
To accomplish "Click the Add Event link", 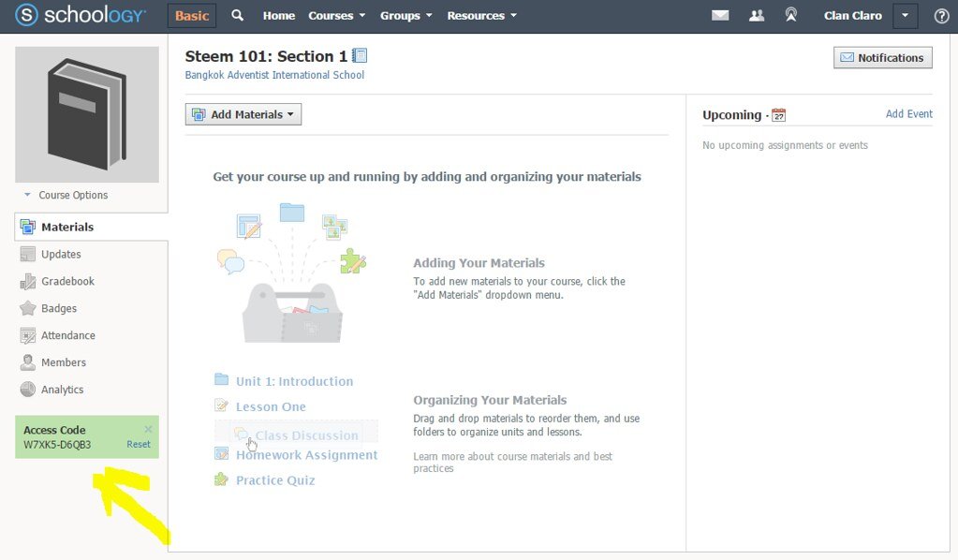I will (x=909, y=113).
